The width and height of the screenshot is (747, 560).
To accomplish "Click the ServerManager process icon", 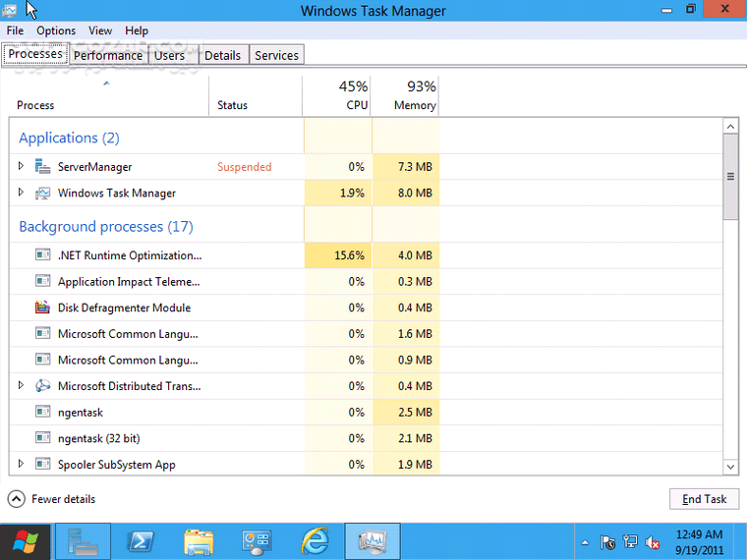I will [42, 167].
